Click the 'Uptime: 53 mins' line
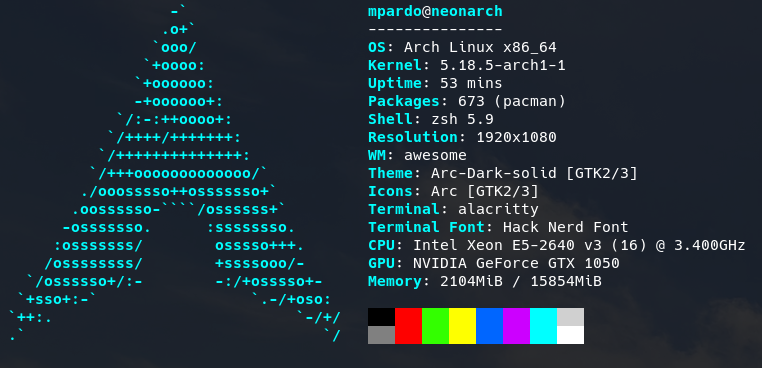 click(435, 84)
